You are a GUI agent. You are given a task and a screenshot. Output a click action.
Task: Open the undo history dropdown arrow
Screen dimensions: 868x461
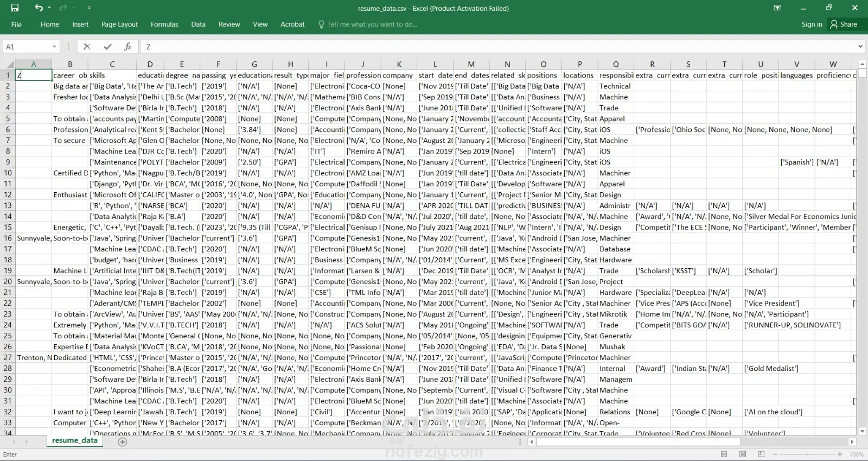49,8
